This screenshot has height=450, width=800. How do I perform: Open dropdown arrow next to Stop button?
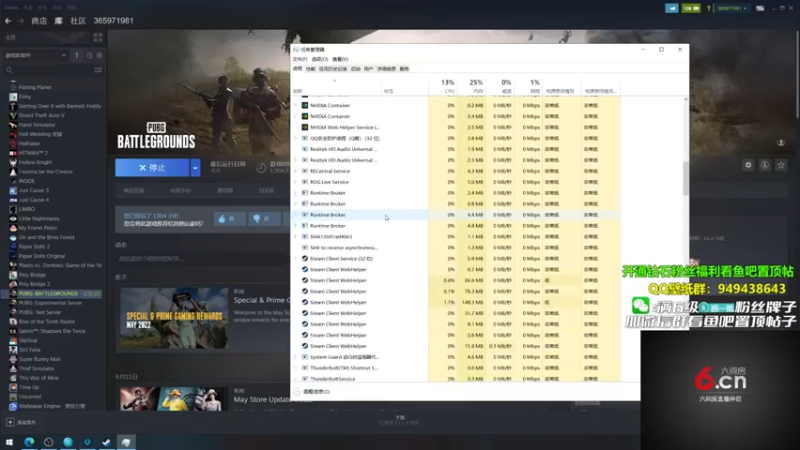click(195, 167)
